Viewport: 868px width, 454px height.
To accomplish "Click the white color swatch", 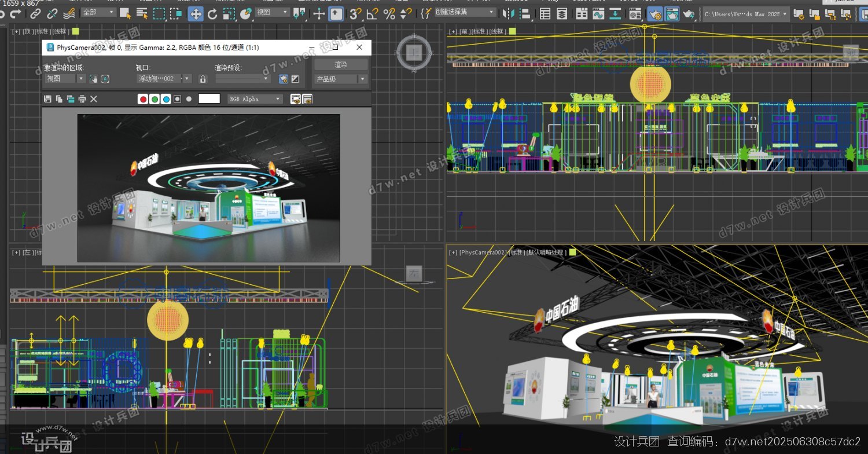I will click(209, 98).
